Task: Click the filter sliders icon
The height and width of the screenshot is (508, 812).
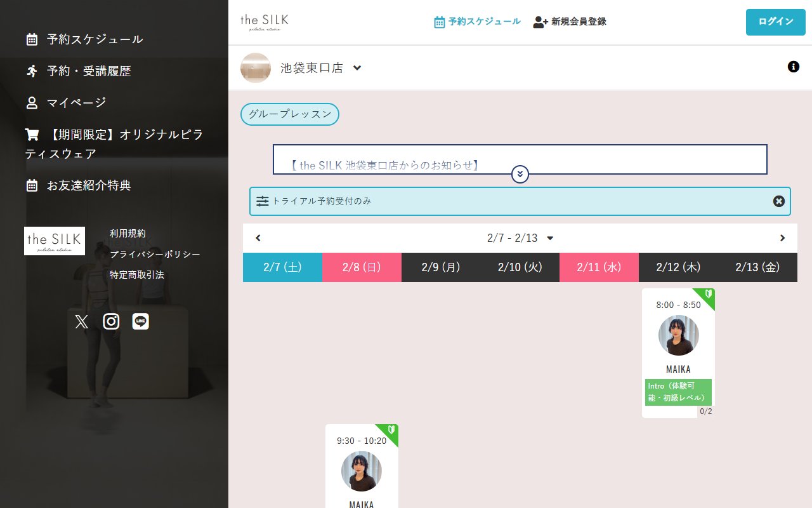Action: 263,201
